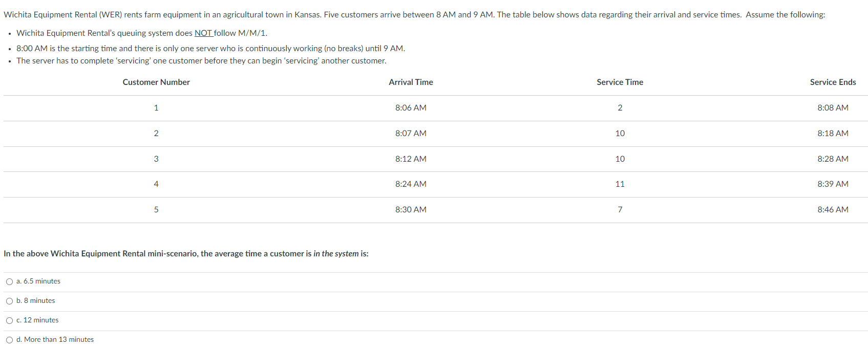Click the 8:30 AM arrival time cell
Viewport: 868px width, 349px height.
click(411, 210)
